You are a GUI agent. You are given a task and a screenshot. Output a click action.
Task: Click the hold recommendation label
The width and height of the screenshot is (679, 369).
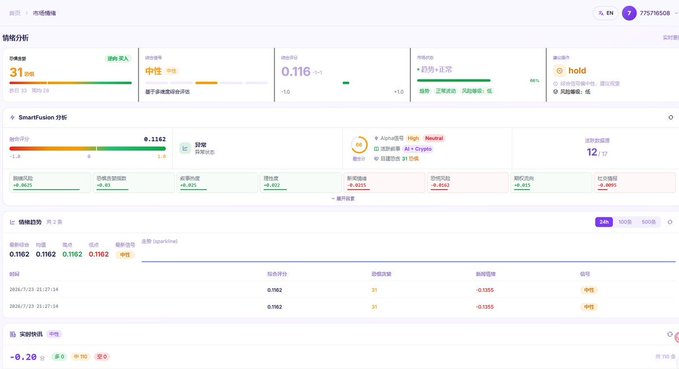tap(577, 71)
